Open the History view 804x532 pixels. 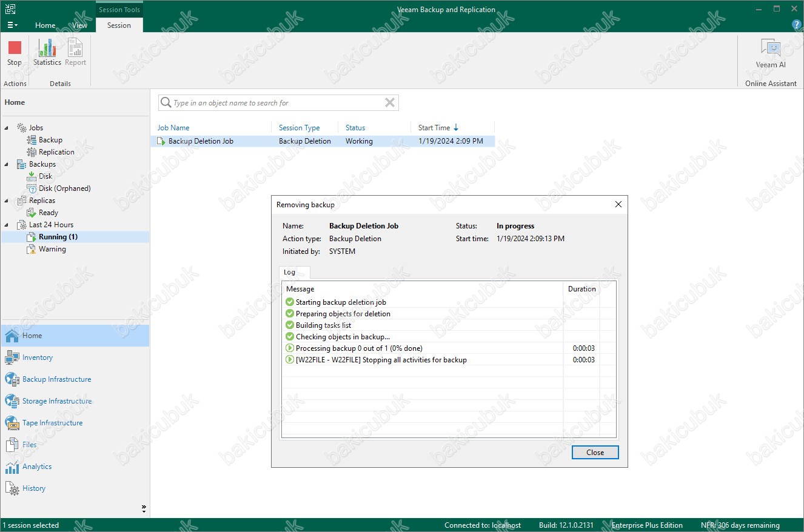(34, 488)
